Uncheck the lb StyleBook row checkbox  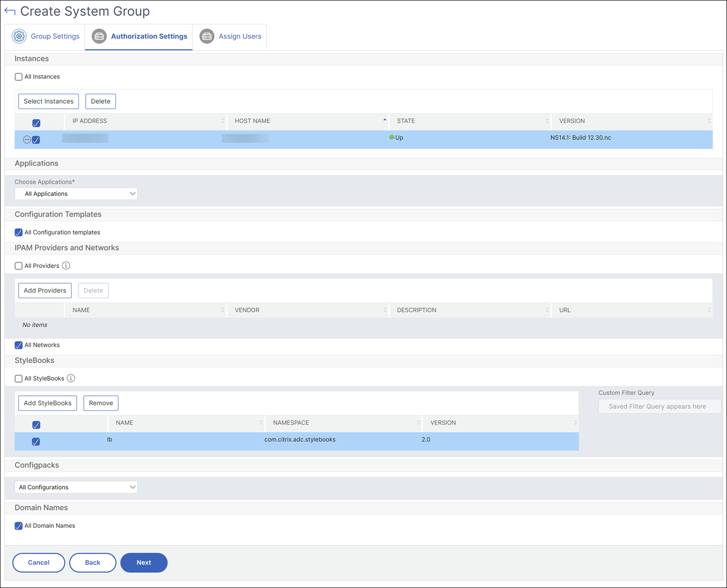pyautogui.click(x=36, y=441)
